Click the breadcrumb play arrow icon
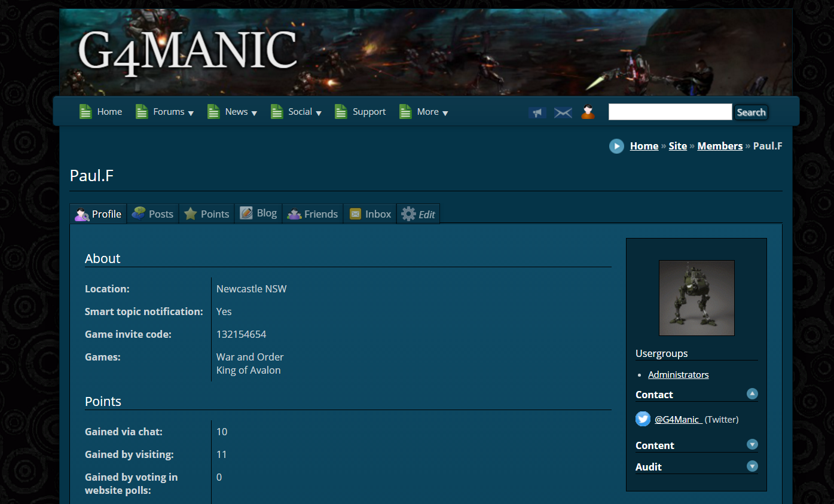 click(616, 146)
